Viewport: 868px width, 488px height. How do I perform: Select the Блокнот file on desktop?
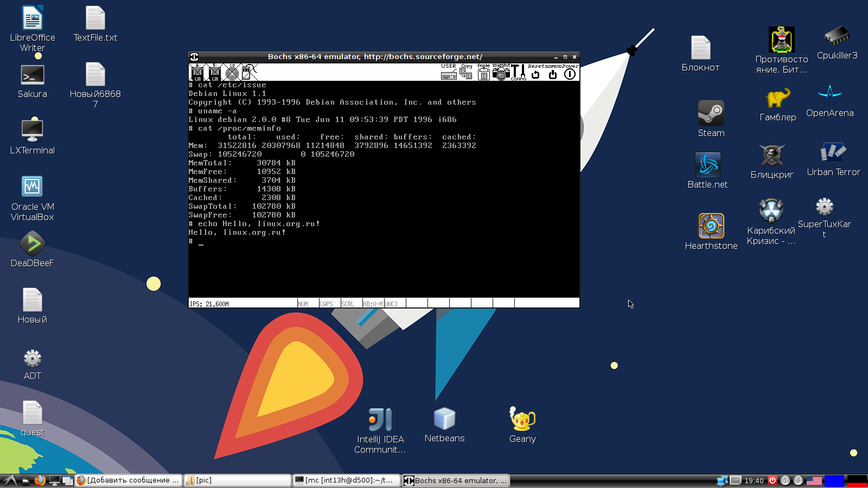click(x=701, y=54)
